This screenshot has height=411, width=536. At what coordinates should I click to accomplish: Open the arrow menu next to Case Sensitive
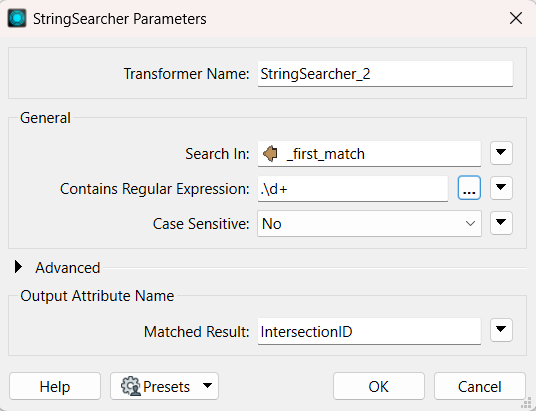(x=501, y=223)
